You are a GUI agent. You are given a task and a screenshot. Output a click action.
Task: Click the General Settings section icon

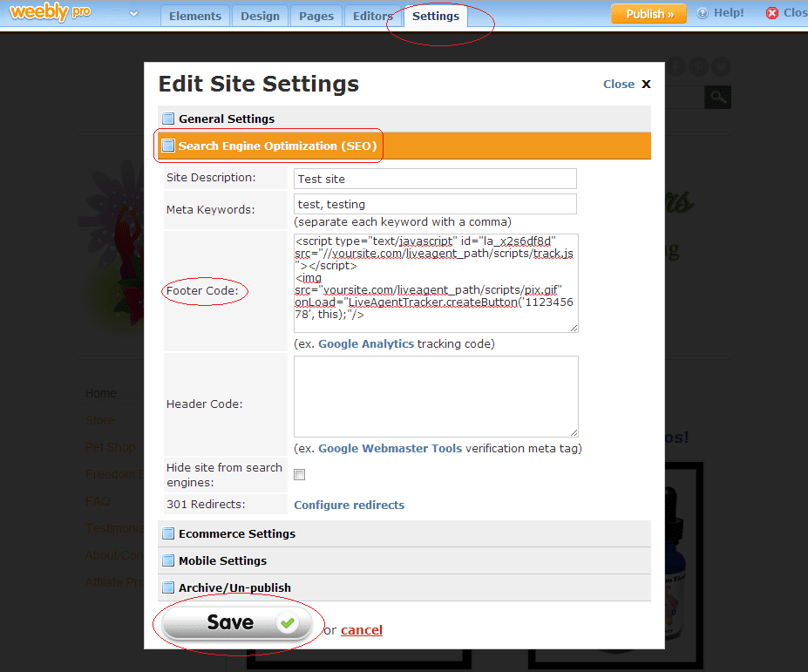(x=168, y=118)
